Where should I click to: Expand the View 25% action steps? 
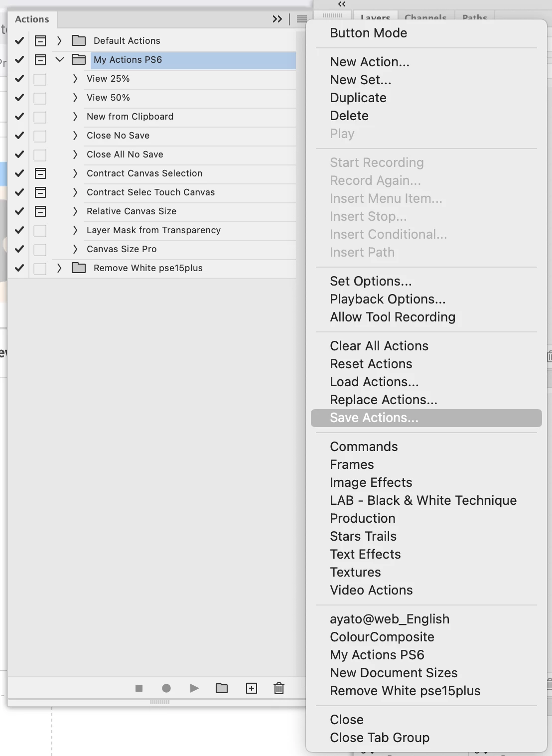[75, 78]
